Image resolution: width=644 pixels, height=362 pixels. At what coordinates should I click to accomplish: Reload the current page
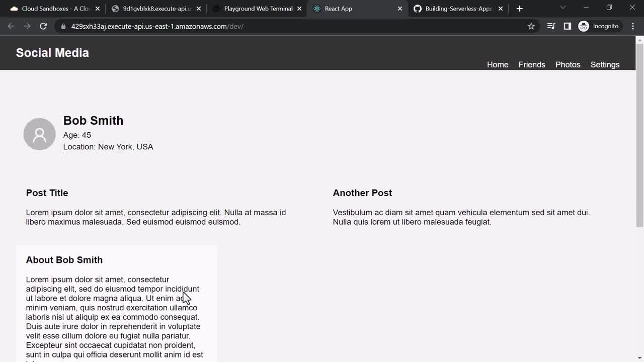(43, 26)
